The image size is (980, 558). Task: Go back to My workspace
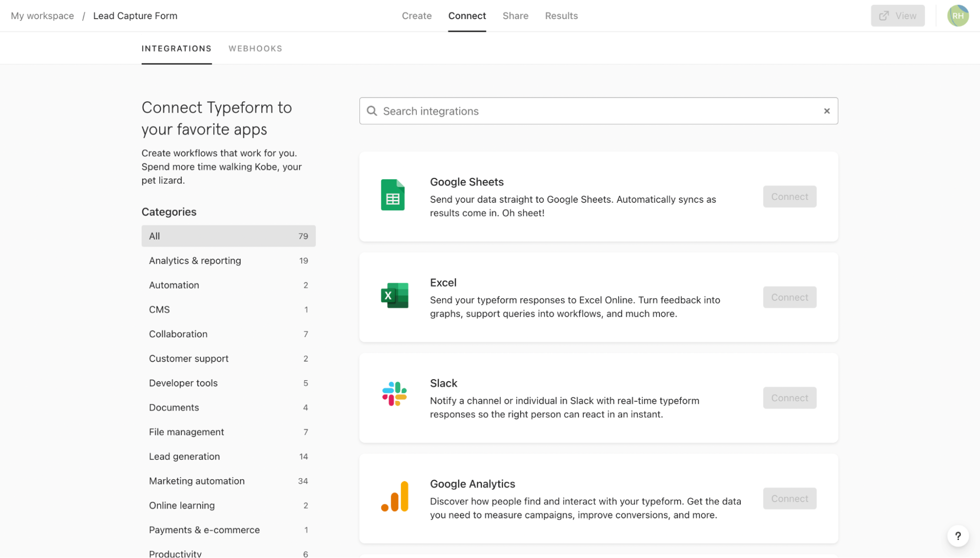click(x=43, y=16)
